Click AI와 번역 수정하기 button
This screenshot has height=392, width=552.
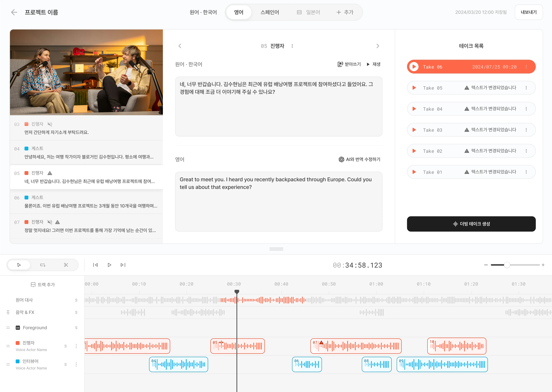(x=359, y=159)
